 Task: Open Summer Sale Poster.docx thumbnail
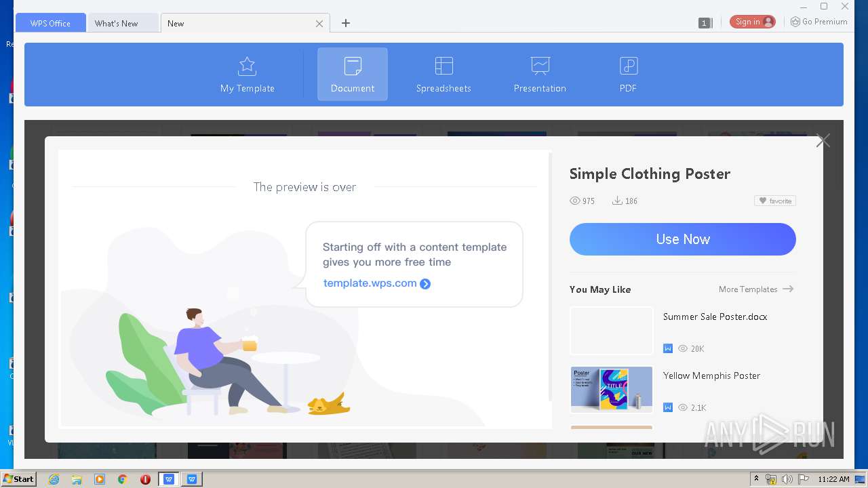point(612,331)
